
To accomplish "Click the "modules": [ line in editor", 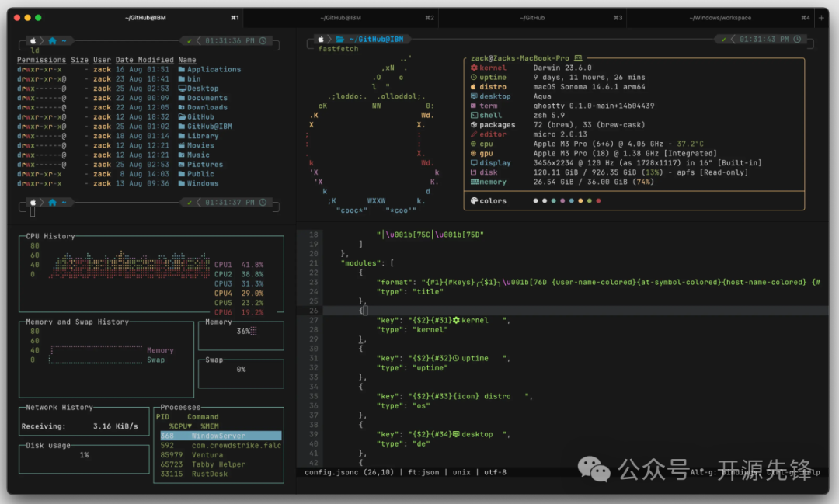I will click(367, 263).
